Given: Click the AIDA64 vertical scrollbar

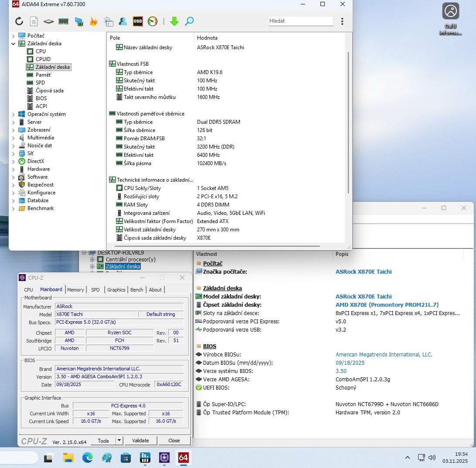Looking at the screenshot, I should pos(348,122).
